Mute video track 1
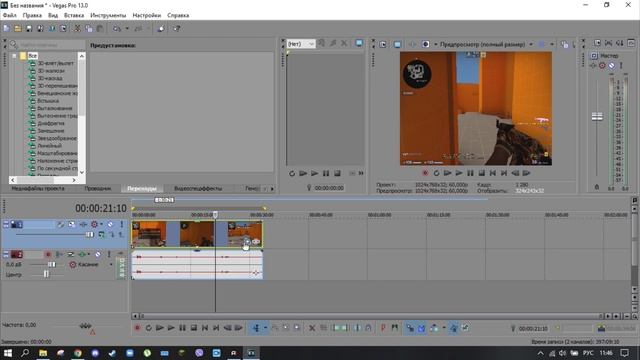The height and width of the screenshot is (360, 640). 110,224
